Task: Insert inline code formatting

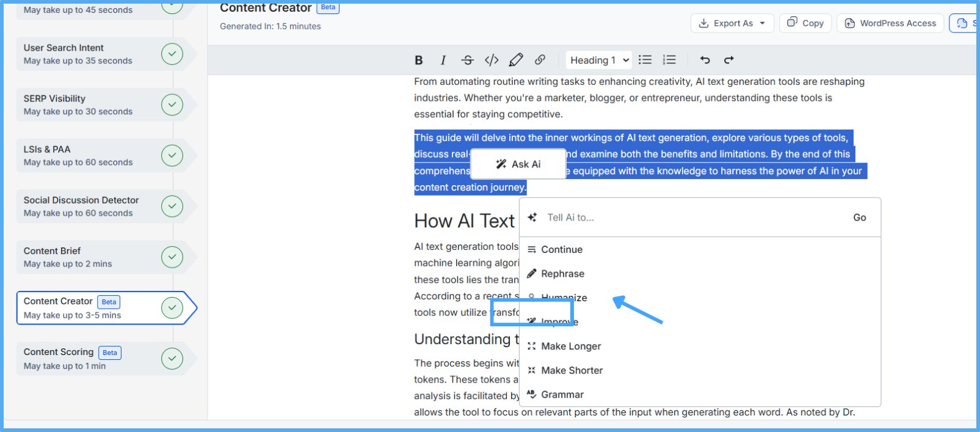Action: click(x=492, y=60)
